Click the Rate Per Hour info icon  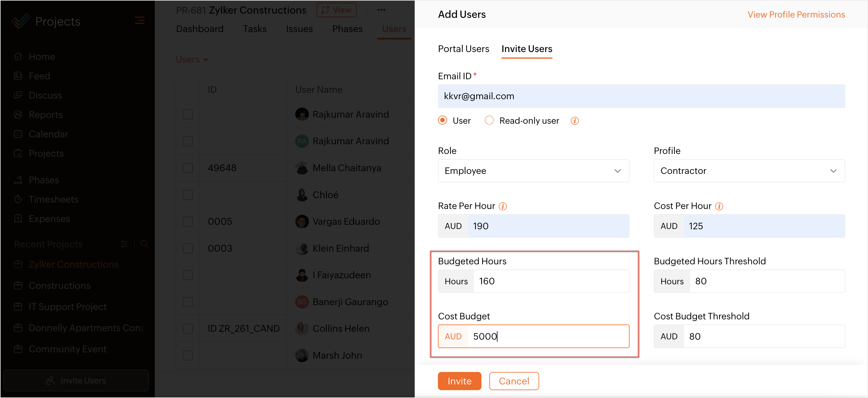(503, 206)
